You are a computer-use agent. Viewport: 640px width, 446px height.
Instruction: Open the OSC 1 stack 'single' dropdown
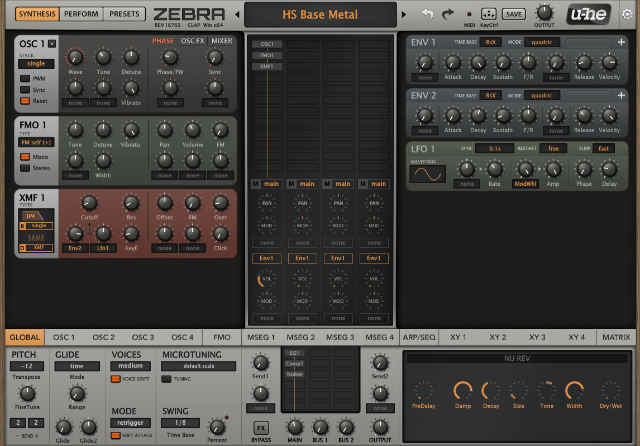(x=34, y=63)
